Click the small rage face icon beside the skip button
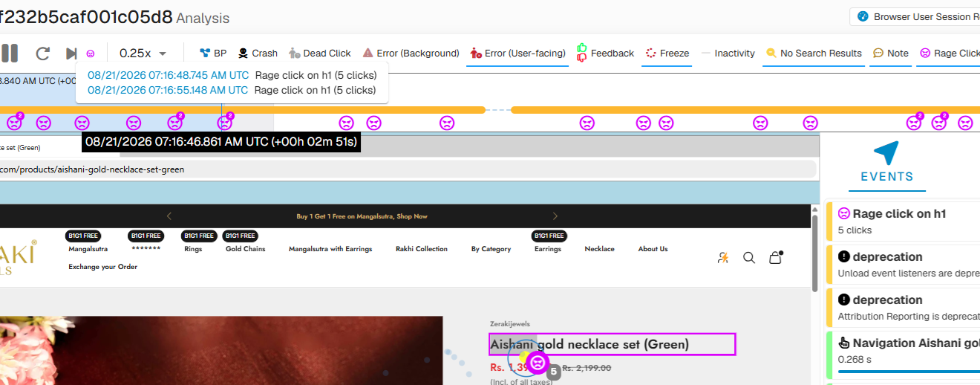Screen dimensions: 980x385 (x=91, y=54)
